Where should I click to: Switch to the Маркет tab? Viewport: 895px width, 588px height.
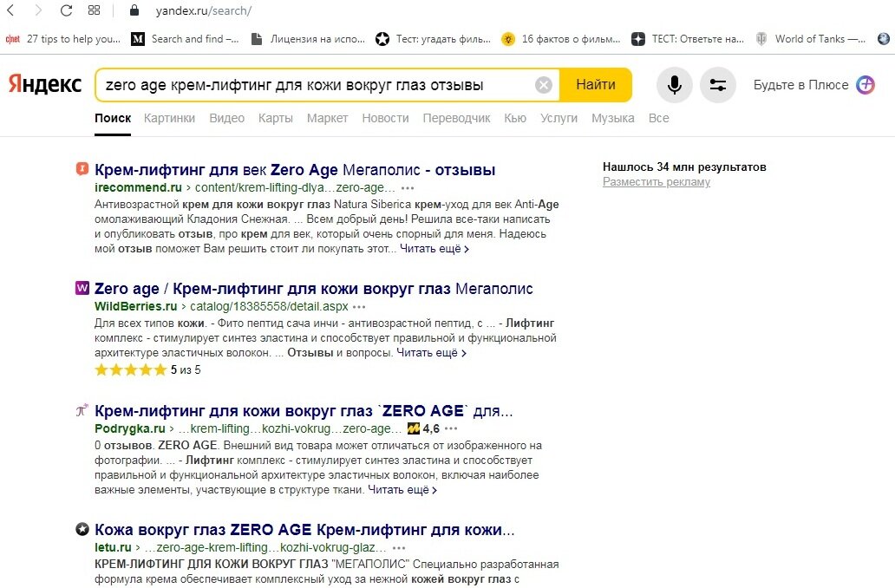pyautogui.click(x=327, y=118)
